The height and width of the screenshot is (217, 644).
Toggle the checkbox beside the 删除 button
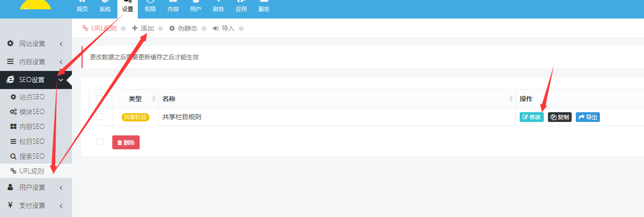(x=100, y=142)
